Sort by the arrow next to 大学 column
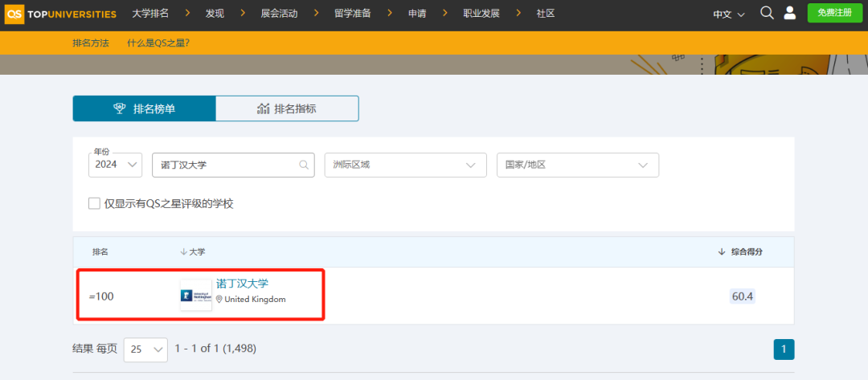The image size is (868, 380). pos(183,251)
